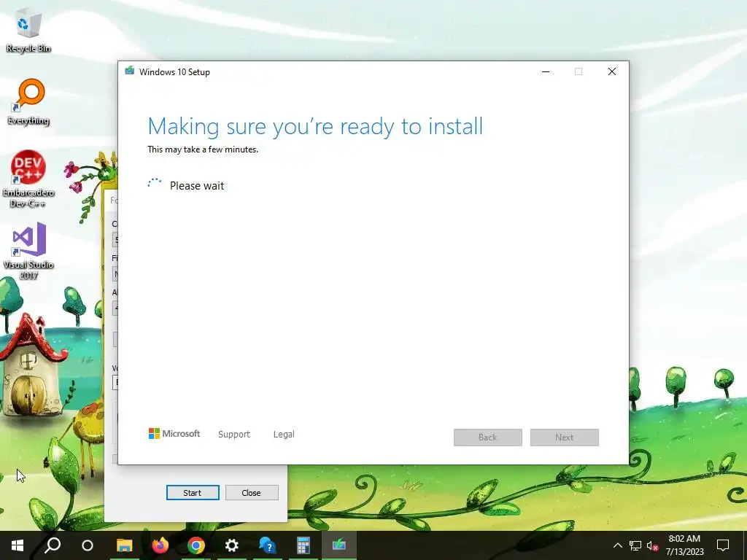Open the Legal link in Setup
The image size is (747, 560).
coord(284,435)
